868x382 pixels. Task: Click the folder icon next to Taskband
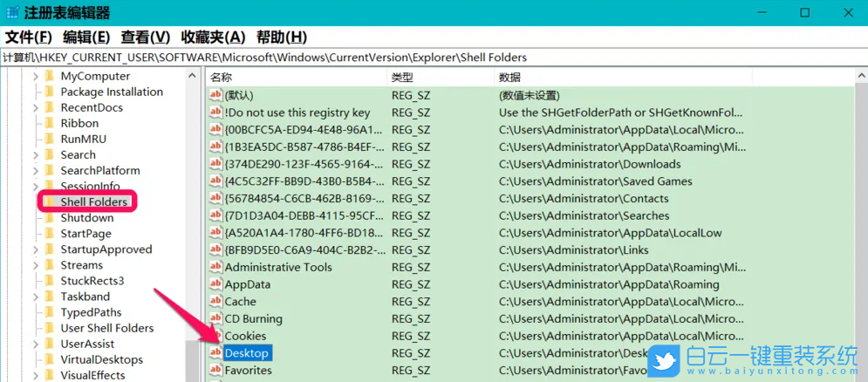[50, 297]
